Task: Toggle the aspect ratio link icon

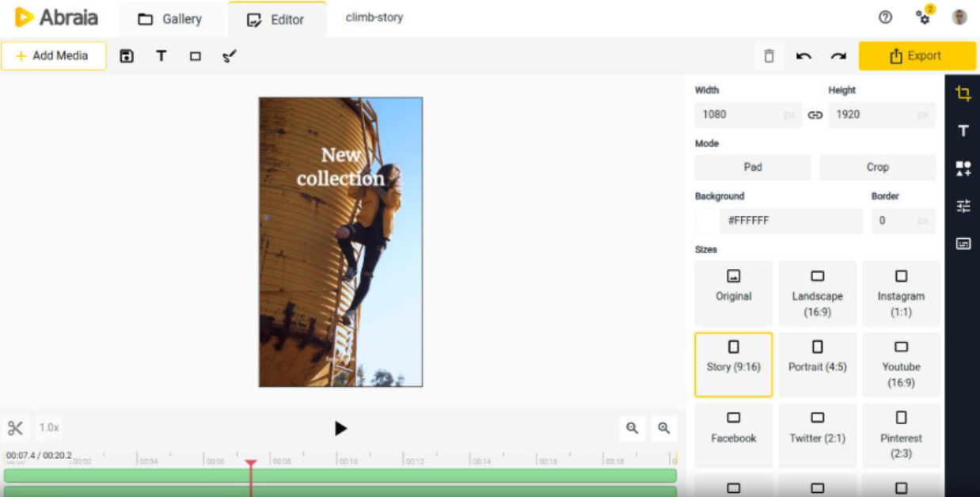Action: (x=815, y=115)
